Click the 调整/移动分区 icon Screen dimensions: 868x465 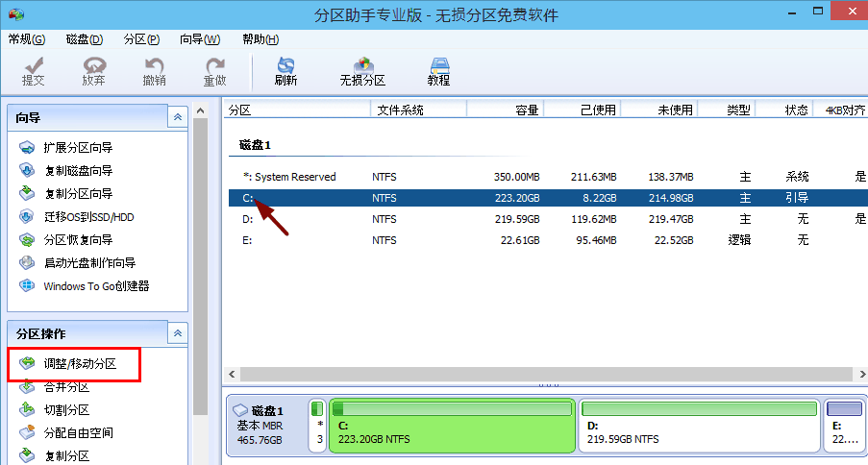click(x=27, y=363)
